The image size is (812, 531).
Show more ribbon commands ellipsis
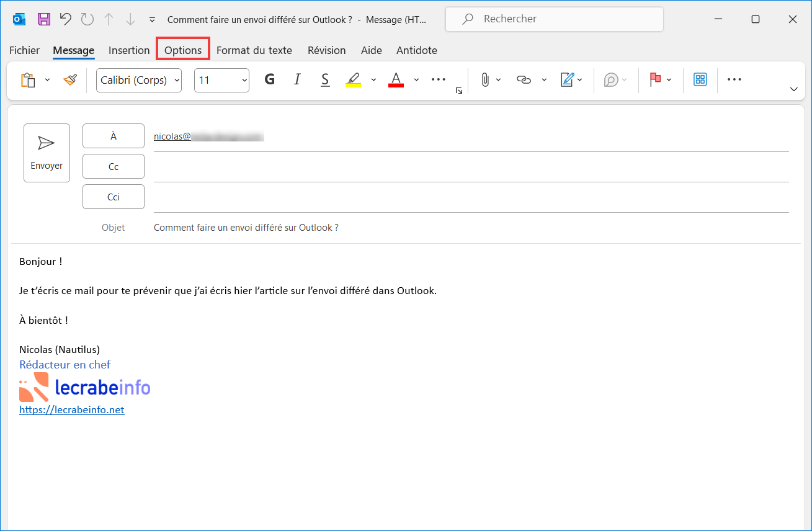tap(734, 79)
